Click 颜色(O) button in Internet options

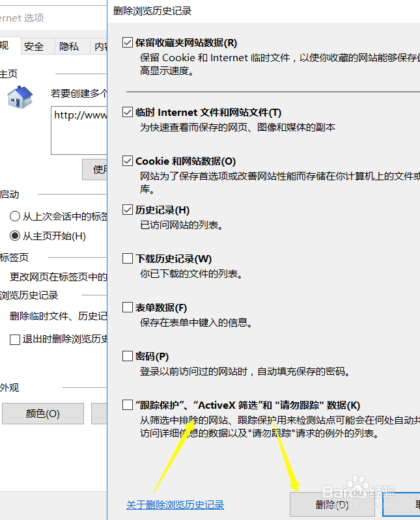pos(43,413)
